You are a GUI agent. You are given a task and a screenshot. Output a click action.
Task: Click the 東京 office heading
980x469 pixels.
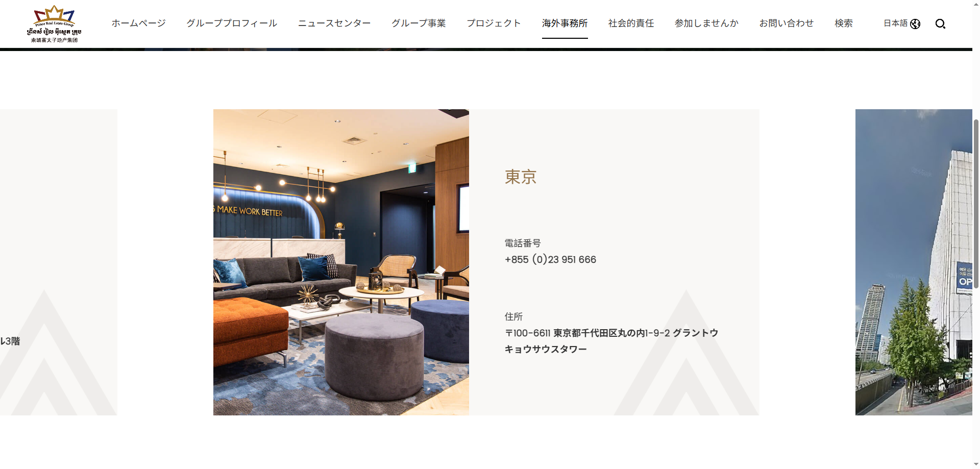(521, 177)
